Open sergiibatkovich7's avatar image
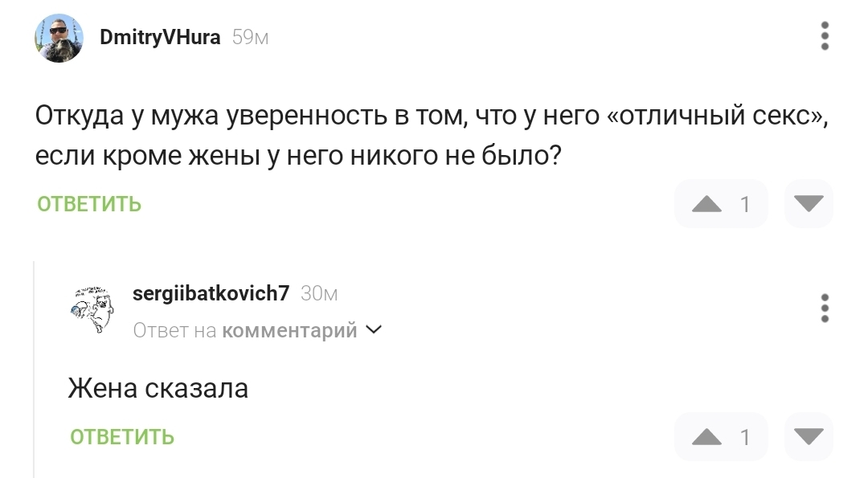Image resolution: width=868 pixels, height=478 pixels. 92,309
